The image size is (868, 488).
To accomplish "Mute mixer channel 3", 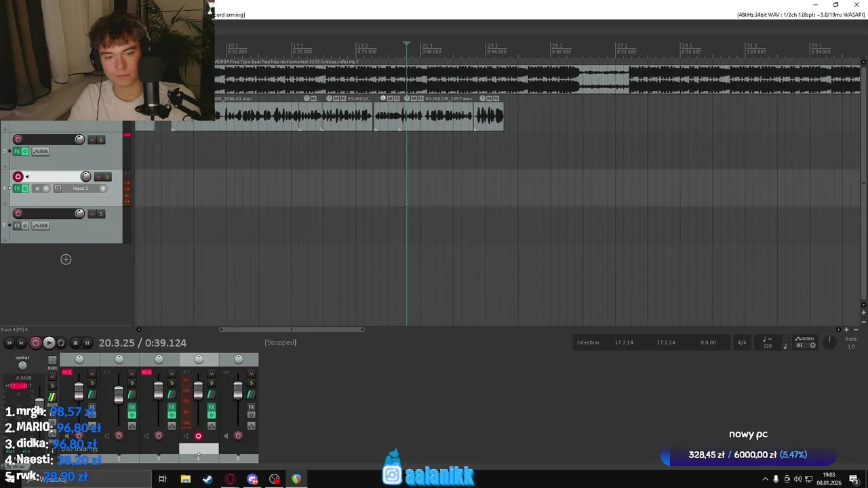I will click(x=172, y=373).
